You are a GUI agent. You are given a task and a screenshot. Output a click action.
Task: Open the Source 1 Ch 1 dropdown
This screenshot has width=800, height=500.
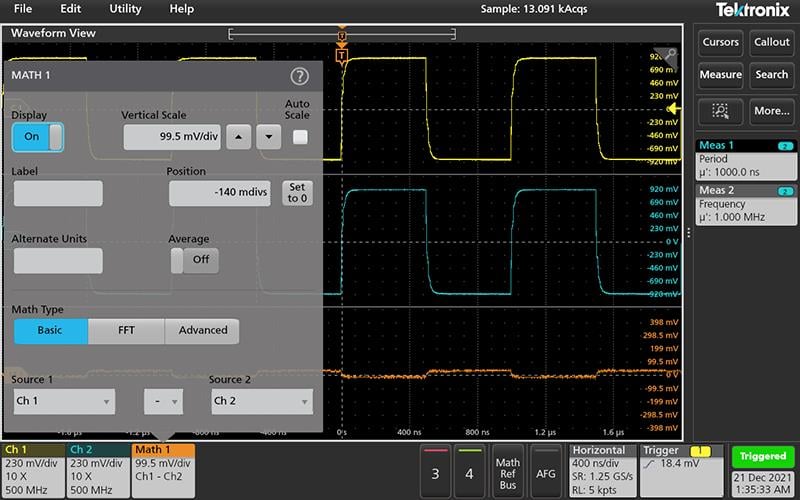coord(64,401)
